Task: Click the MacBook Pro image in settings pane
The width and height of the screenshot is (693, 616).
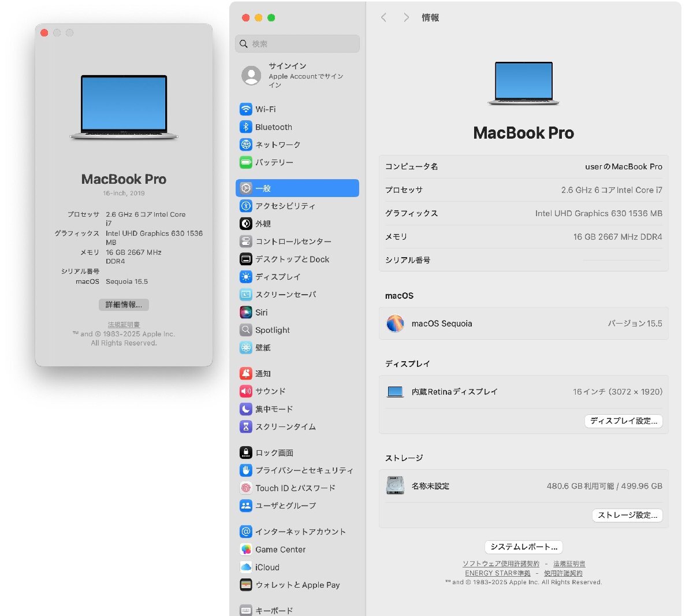Action: click(524, 83)
